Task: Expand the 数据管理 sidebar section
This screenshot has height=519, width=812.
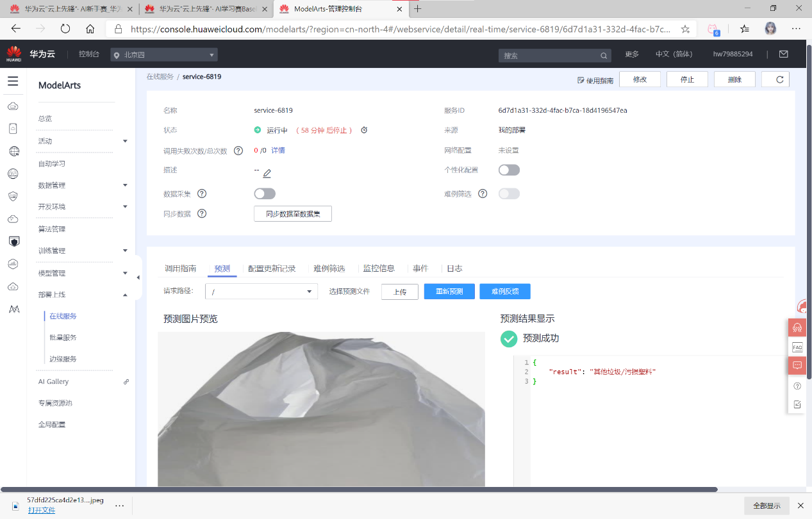Action: pos(125,185)
